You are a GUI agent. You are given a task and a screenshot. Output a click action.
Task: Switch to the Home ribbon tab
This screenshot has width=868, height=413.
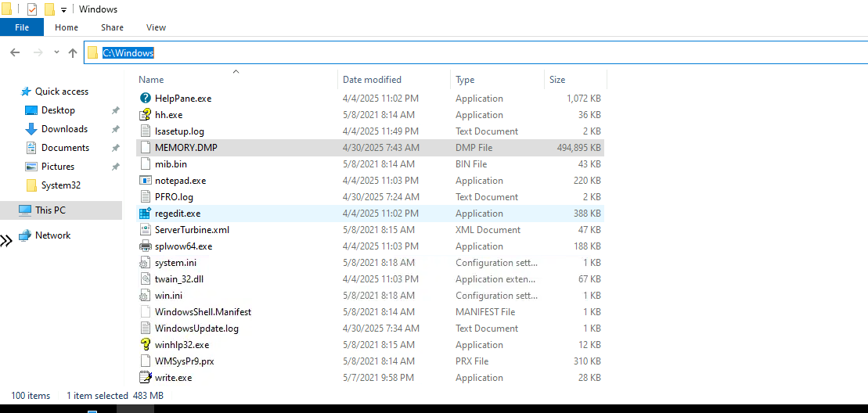pyautogui.click(x=67, y=27)
